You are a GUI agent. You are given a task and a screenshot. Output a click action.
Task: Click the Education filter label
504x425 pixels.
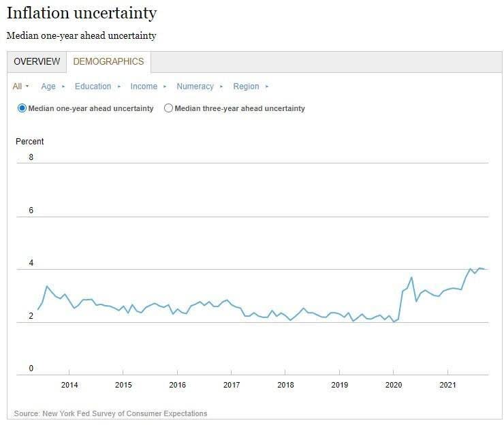click(x=93, y=86)
